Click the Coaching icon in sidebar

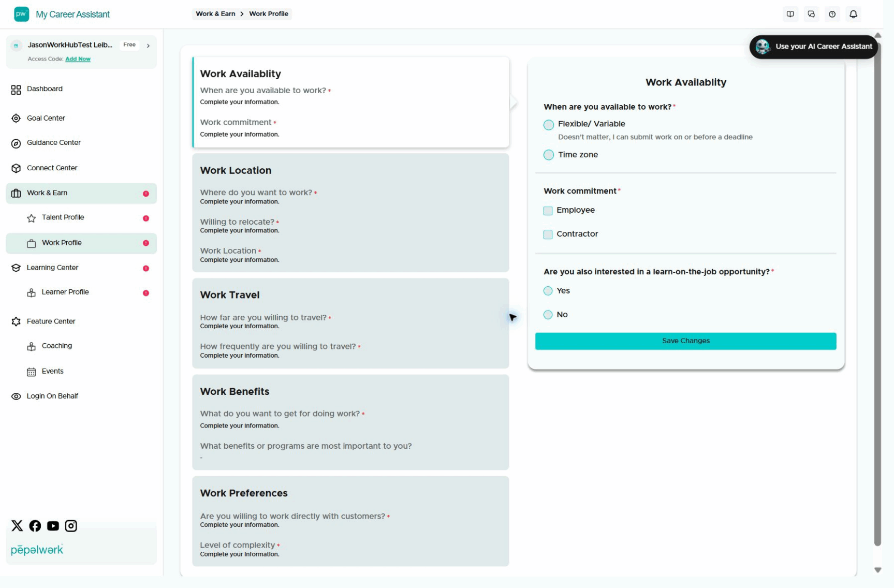32,346
